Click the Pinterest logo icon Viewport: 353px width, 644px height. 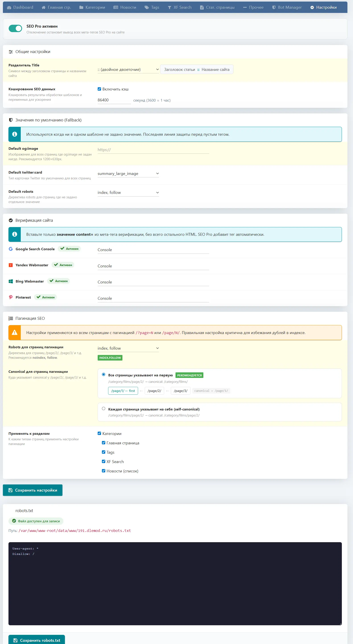tap(11, 297)
